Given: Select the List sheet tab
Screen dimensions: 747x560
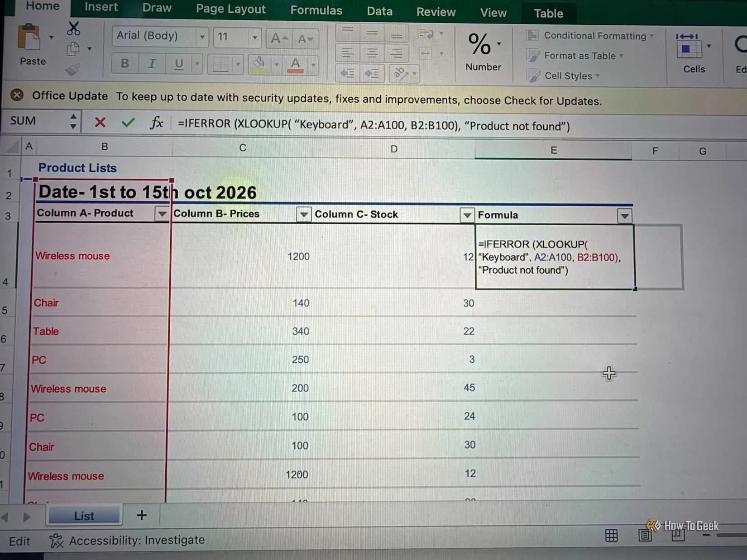Looking at the screenshot, I should 84,516.
